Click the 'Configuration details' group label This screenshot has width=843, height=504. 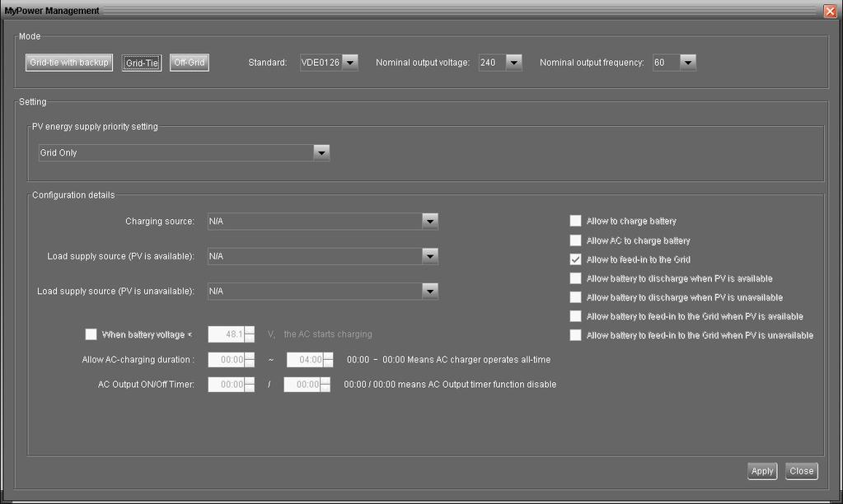click(73, 195)
